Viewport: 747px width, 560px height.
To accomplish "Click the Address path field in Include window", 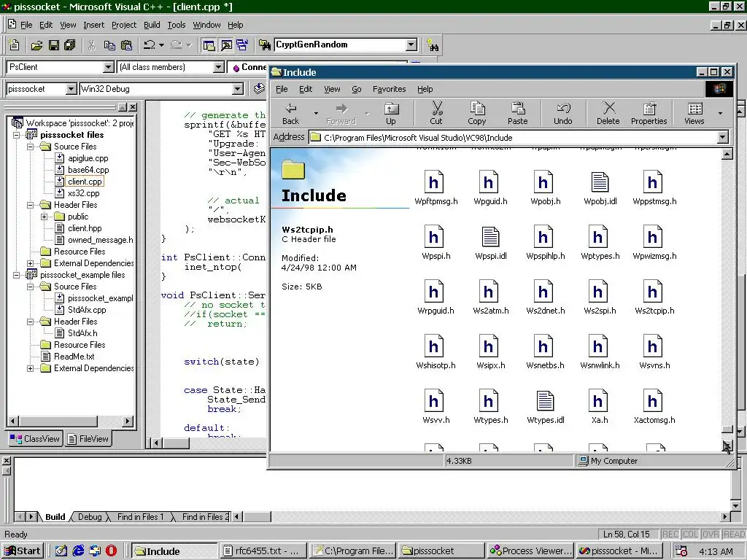I will (x=513, y=138).
